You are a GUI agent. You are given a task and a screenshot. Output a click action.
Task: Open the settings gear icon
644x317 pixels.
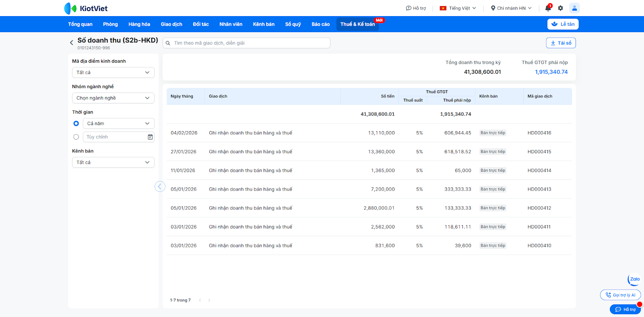(560, 8)
